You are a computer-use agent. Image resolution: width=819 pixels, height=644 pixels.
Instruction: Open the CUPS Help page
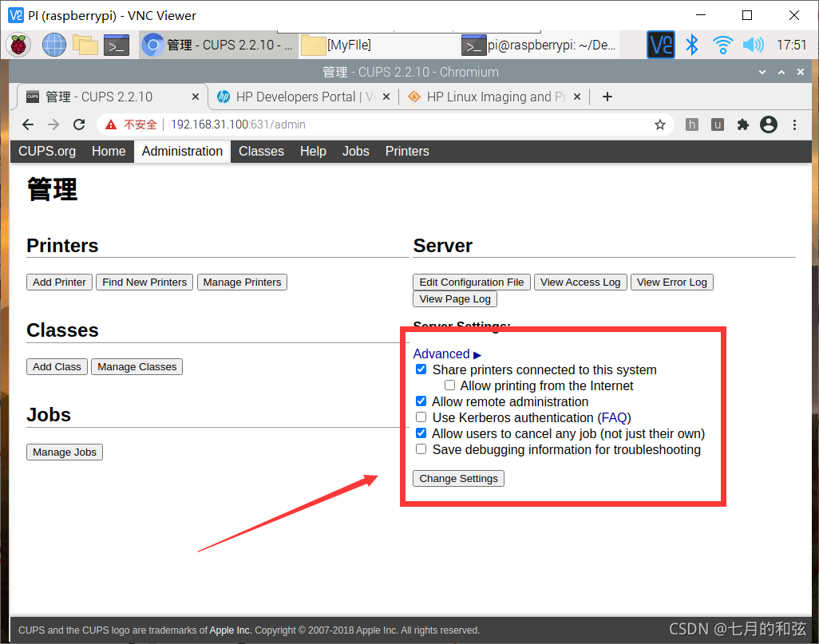click(x=313, y=152)
